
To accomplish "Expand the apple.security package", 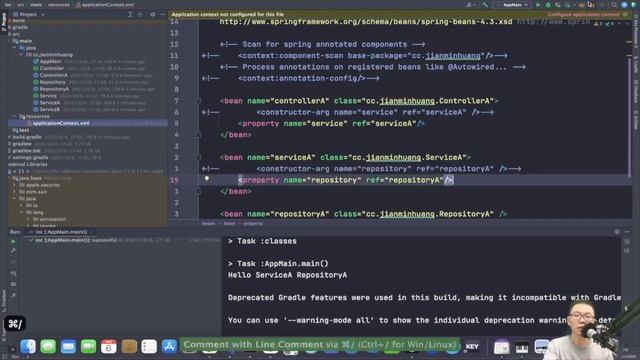I will (15, 185).
